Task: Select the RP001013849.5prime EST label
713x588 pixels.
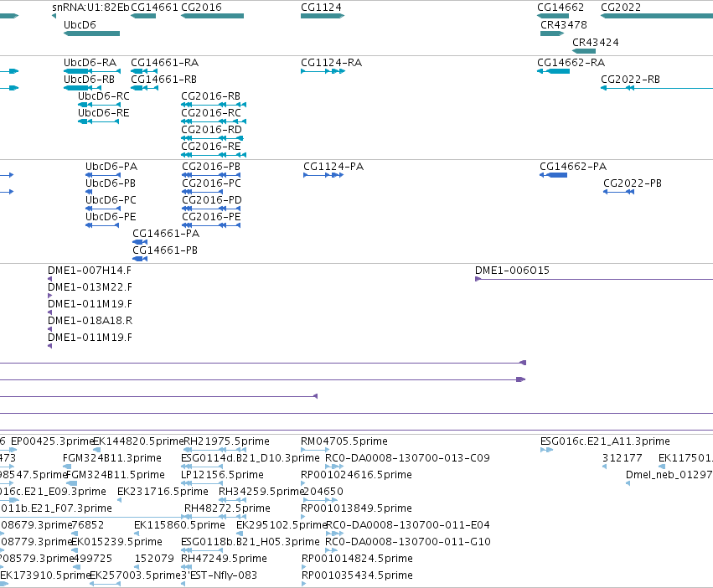Action: [357, 508]
